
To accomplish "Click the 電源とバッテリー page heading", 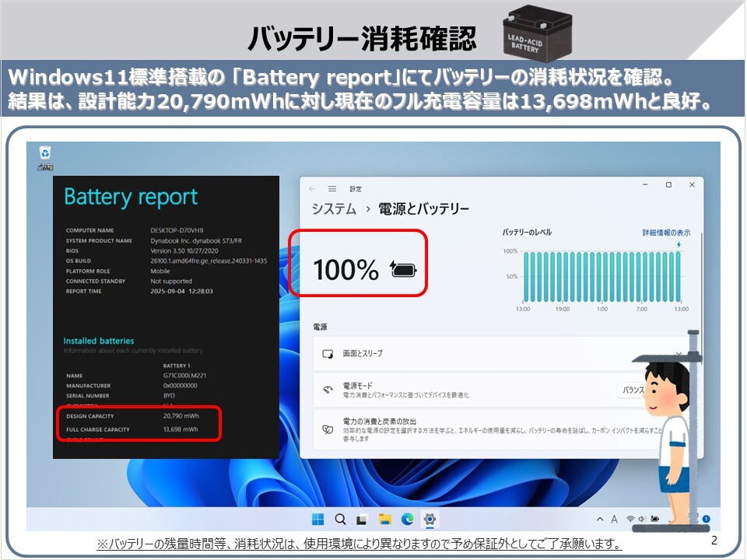I will (x=423, y=209).
